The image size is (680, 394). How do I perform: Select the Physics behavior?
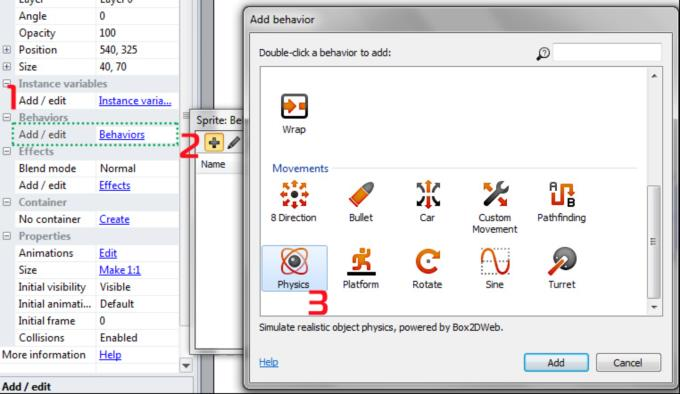pyautogui.click(x=294, y=268)
